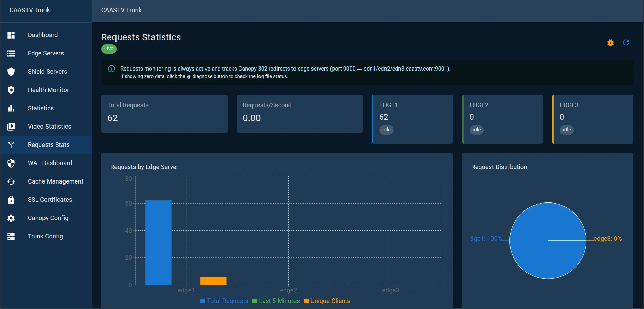644x309 pixels.
Task: Open the SSL Certificates lock icon
Action: (x=11, y=200)
